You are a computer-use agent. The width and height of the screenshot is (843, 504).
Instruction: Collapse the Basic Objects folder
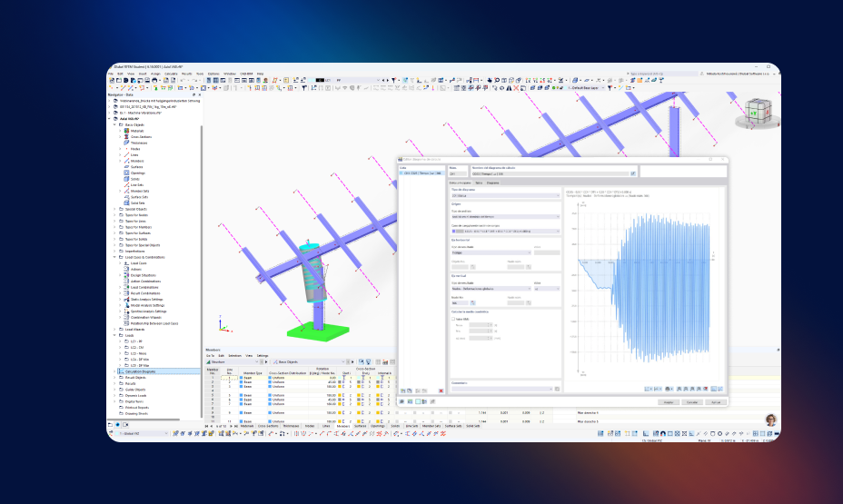114,124
